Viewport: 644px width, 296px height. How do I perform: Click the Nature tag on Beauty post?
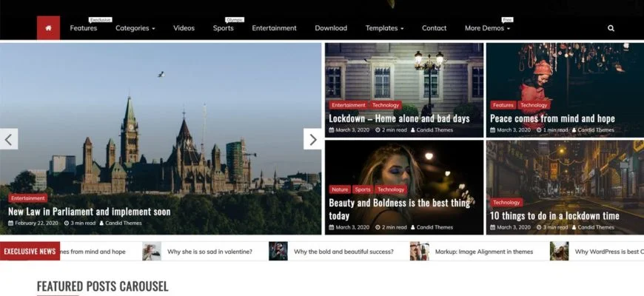(x=340, y=189)
